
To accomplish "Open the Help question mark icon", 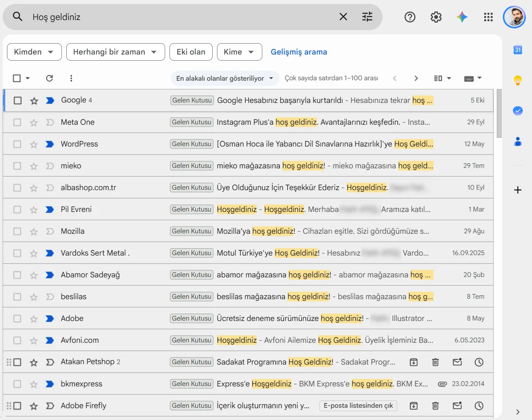I will coord(410,17).
